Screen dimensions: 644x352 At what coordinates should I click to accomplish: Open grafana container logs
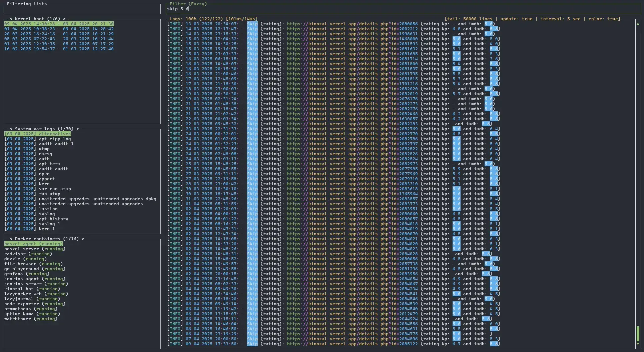27,274
